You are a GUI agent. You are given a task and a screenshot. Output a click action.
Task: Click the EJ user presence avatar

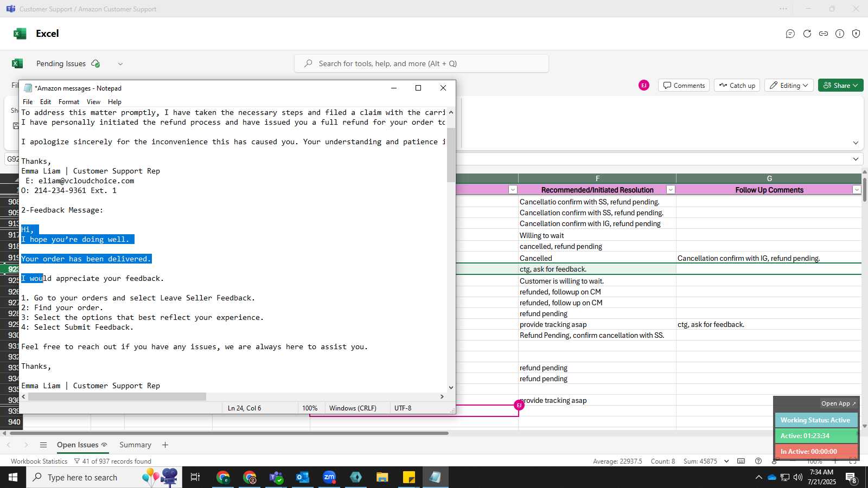click(644, 85)
